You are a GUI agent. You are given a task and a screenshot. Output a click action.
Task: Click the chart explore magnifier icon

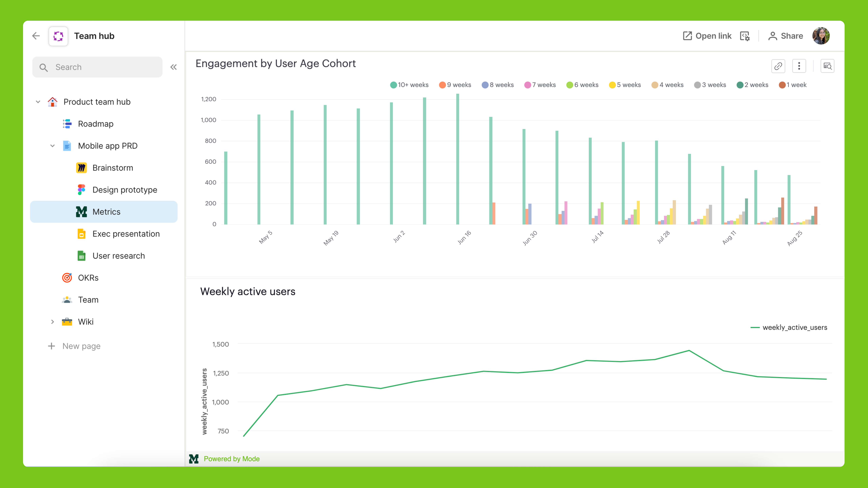827,66
